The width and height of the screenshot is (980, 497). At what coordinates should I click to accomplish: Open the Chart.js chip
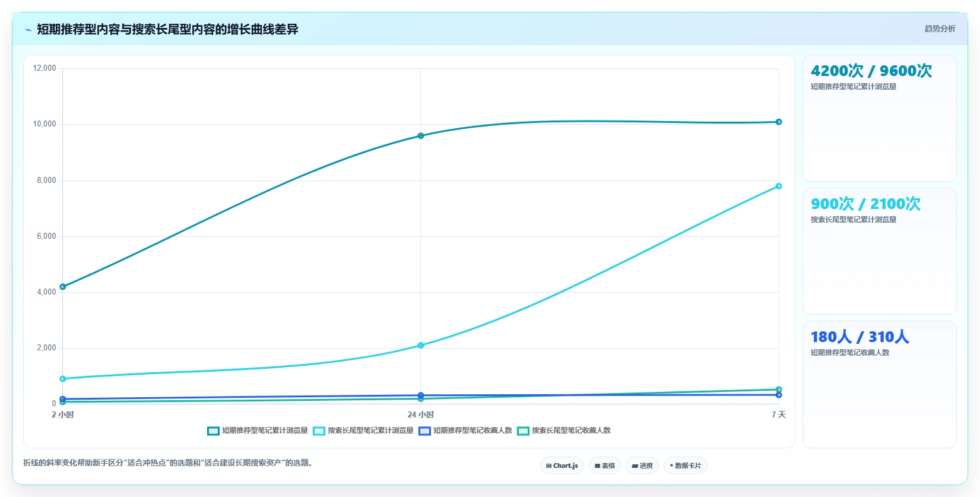pyautogui.click(x=562, y=466)
